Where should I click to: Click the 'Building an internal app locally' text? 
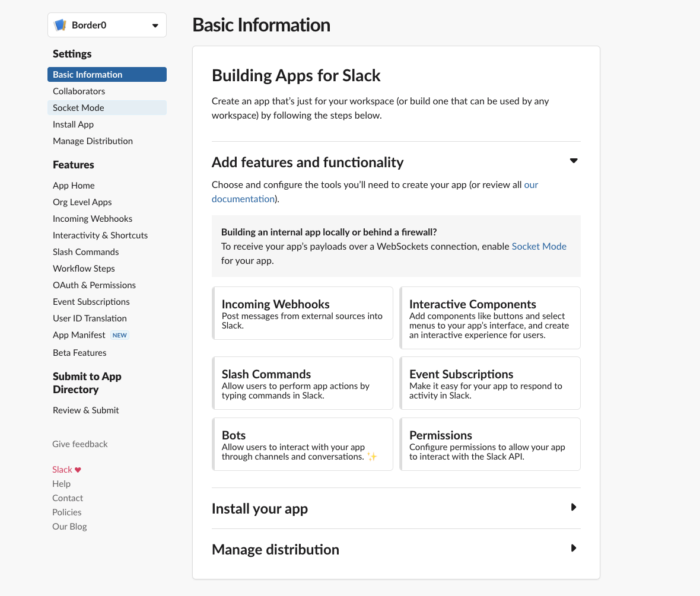coord(329,232)
